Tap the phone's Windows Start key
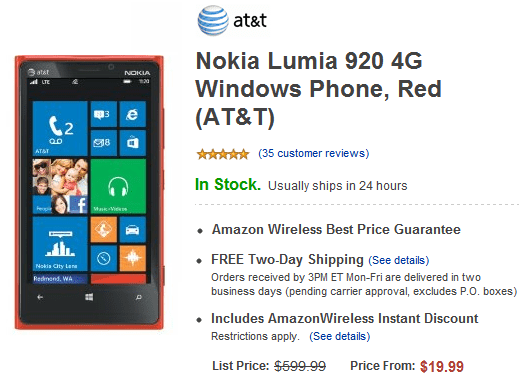This screenshot has height=378, width=530. point(89,297)
